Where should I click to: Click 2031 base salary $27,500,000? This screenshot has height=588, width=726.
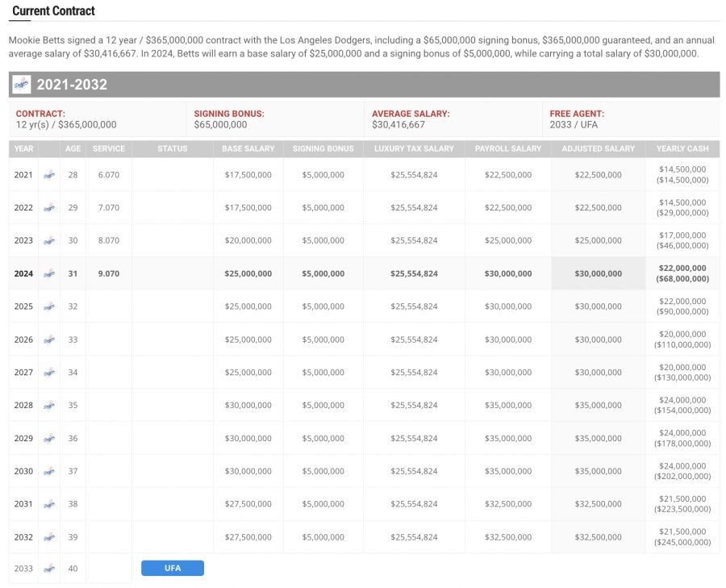pyautogui.click(x=248, y=504)
